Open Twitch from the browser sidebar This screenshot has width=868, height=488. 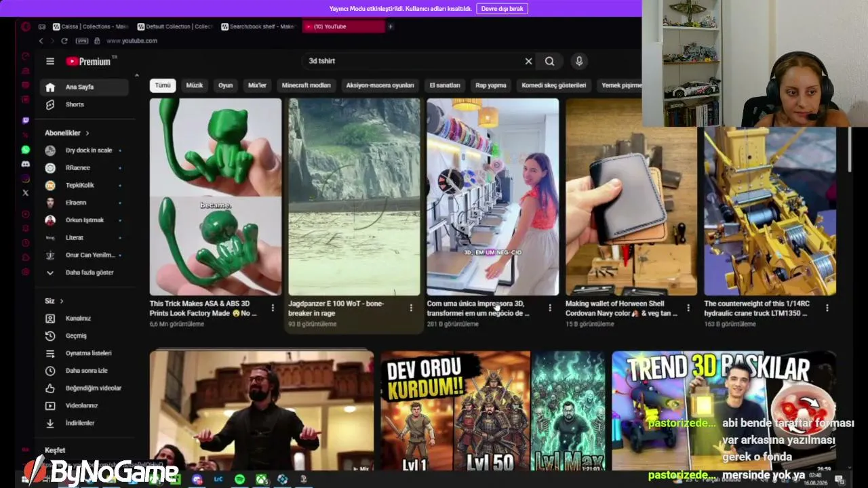click(26, 121)
